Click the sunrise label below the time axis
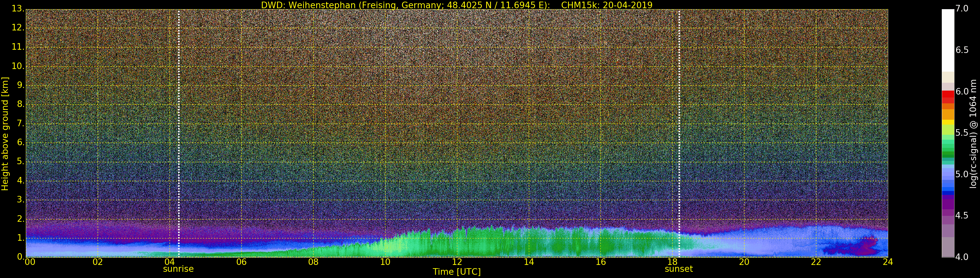980x278 pixels. (178, 269)
